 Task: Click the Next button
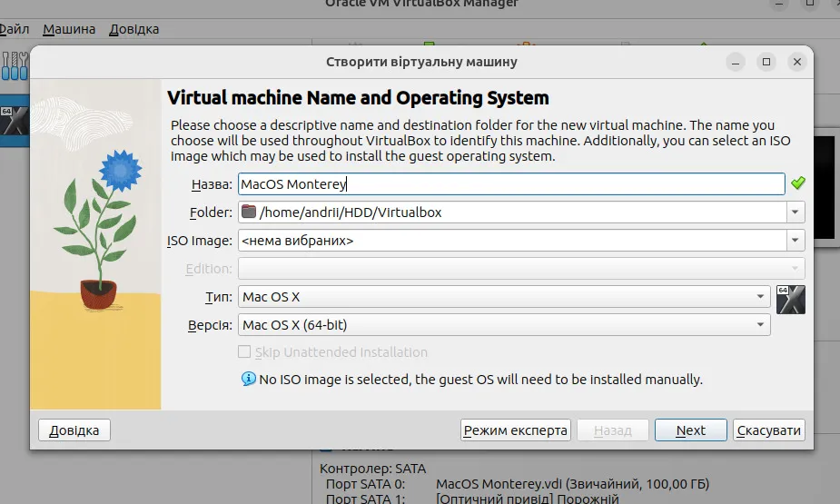point(690,430)
